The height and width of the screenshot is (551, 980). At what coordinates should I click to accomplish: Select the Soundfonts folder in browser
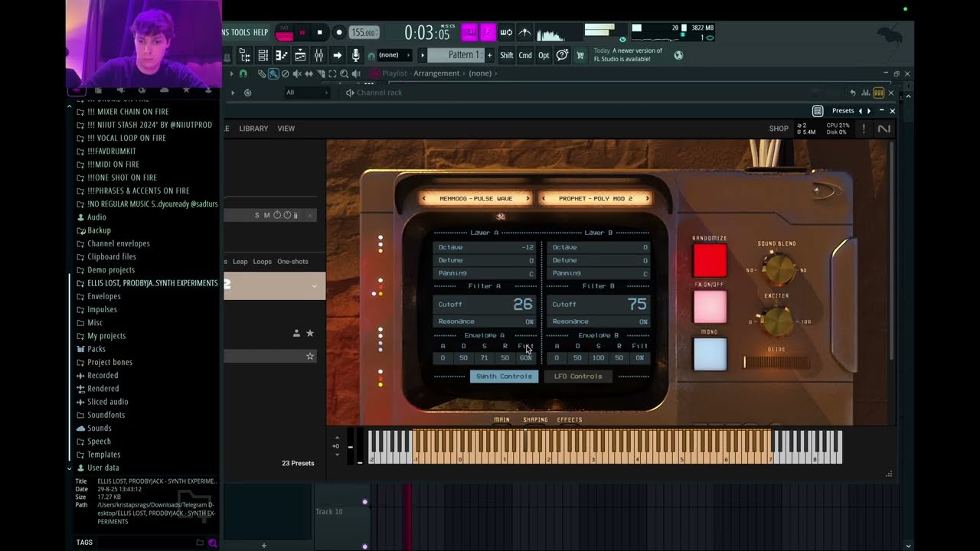(x=106, y=415)
